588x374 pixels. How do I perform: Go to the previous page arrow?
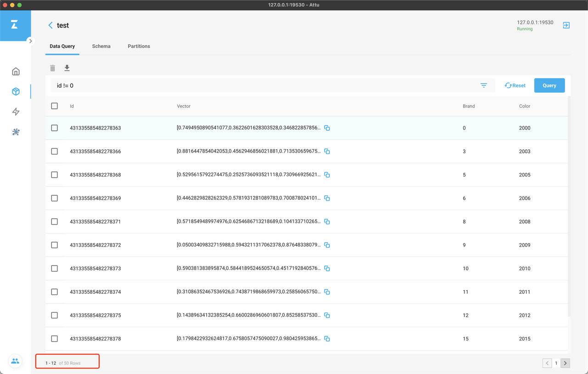tap(547, 363)
